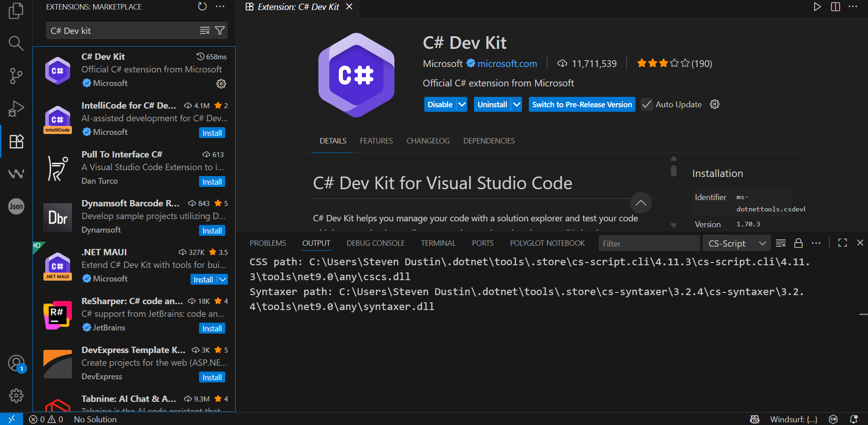This screenshot has height=425, width=868.
Task: Open the Search view in activity bar
Action: coord(16,43)
